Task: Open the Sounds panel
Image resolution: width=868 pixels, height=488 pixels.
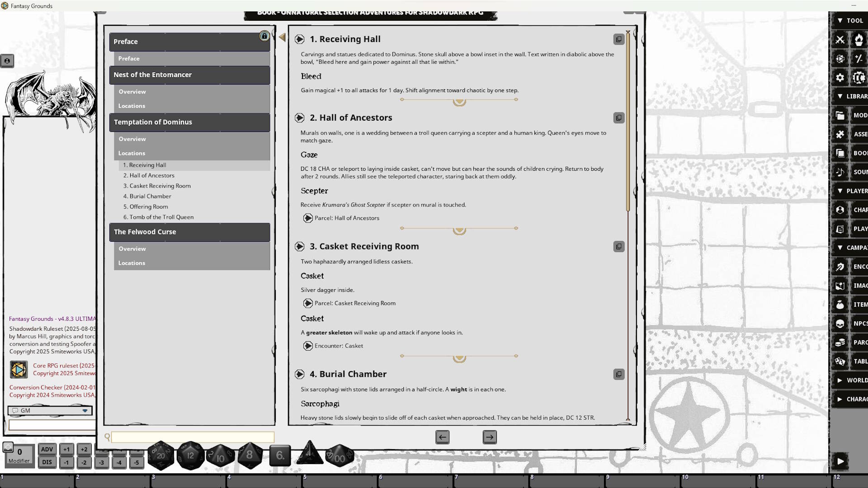Action: coord(840,172)
